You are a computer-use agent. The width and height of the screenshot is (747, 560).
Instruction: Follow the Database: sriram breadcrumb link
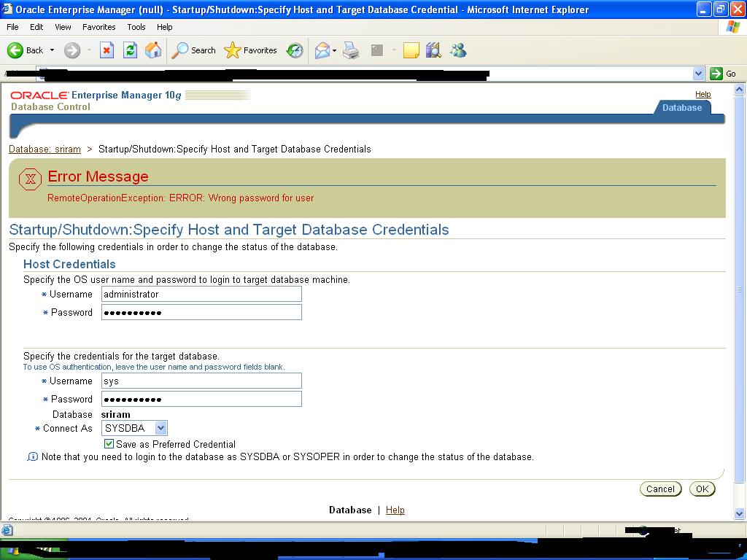click(x=44, y=149)
